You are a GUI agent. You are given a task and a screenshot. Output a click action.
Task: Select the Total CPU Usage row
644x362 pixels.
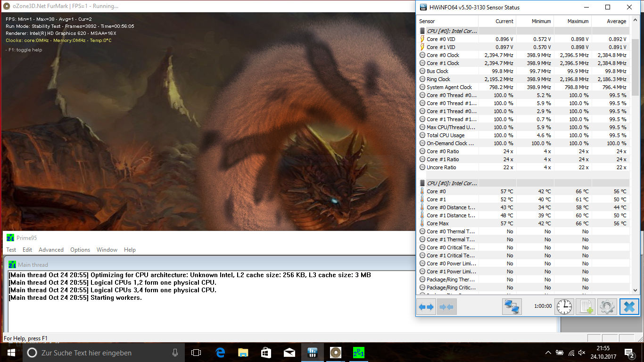coord(523,135)
